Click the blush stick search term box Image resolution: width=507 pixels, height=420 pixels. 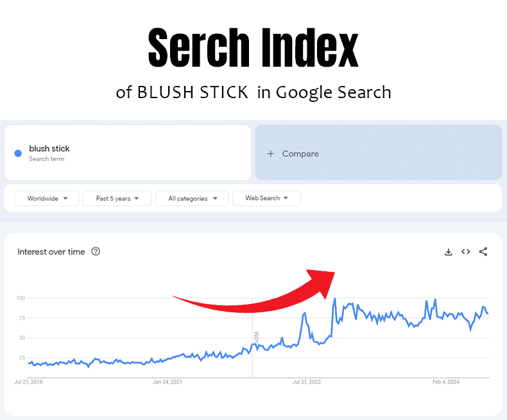(128, 153)
